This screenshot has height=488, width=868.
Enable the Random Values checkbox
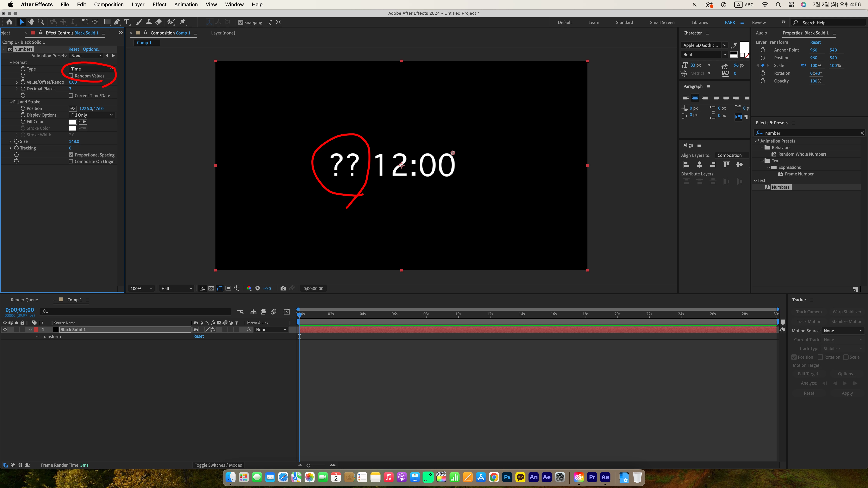click(71, 76)
